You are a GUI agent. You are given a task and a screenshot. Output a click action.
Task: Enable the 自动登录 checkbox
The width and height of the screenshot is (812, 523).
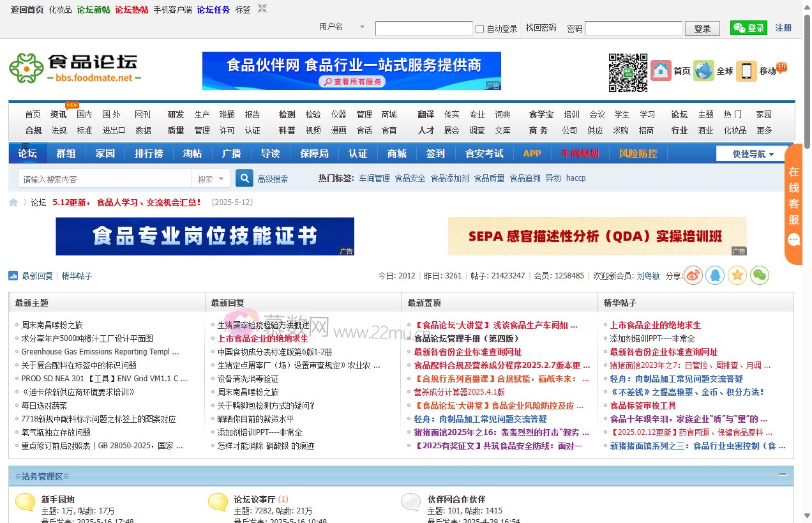[479, 29]
